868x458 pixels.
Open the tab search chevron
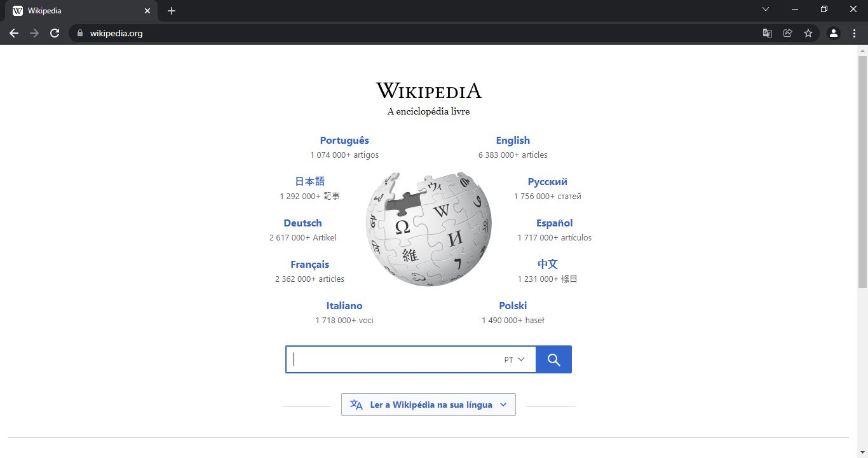click(x=766, y=9)
